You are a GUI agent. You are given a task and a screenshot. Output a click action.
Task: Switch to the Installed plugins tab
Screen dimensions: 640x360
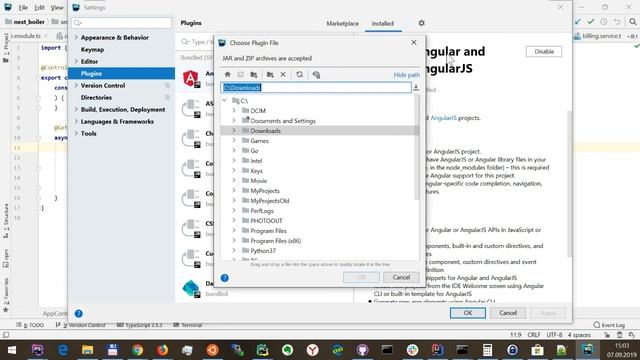click(382, 24)
